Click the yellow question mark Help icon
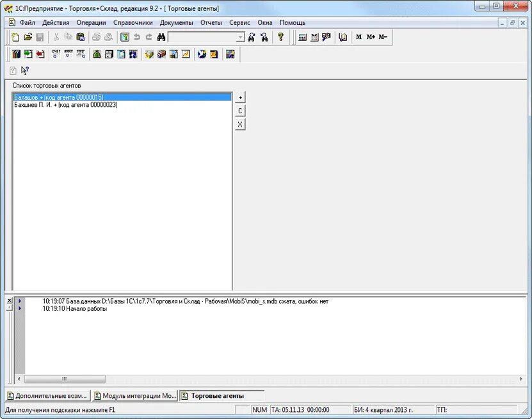Image resolution: width=532 pixels, height=419 pixels. point(280,36)
